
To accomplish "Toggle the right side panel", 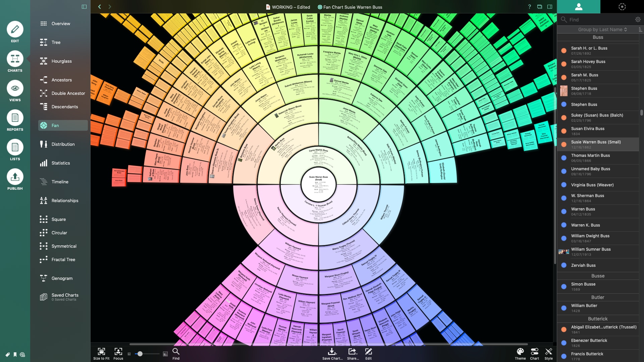I will (x=550, y=7).
